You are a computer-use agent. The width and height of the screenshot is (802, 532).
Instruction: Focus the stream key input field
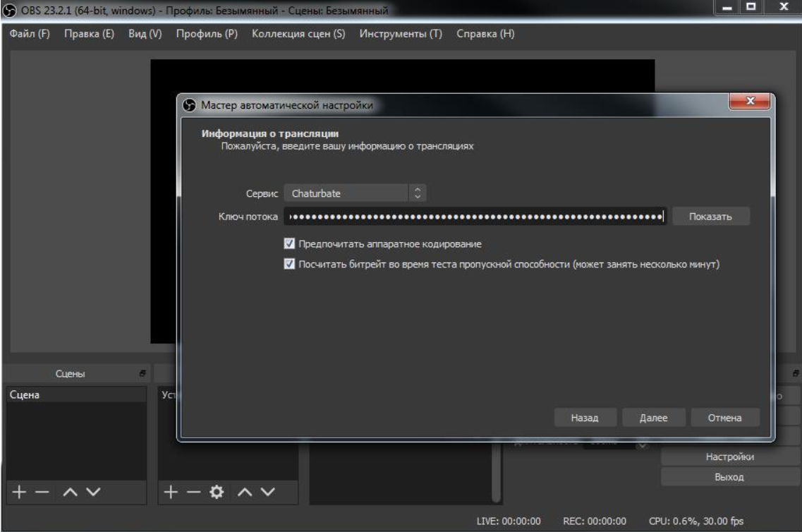[x=475, y=217]
